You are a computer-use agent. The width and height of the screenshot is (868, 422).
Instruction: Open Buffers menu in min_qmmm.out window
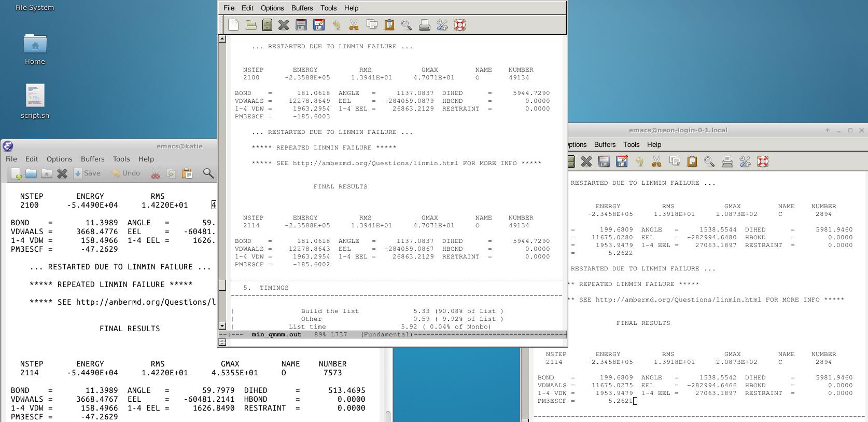[302, 8]
